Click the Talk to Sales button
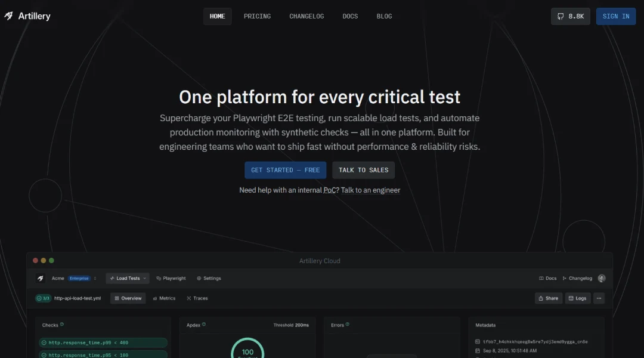The width and height of the screenshot is (644, 358). (363, 170)
